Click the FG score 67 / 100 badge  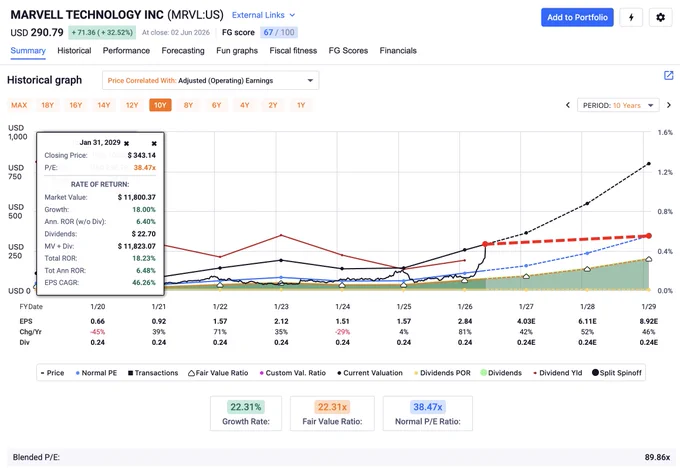(279, 33)
